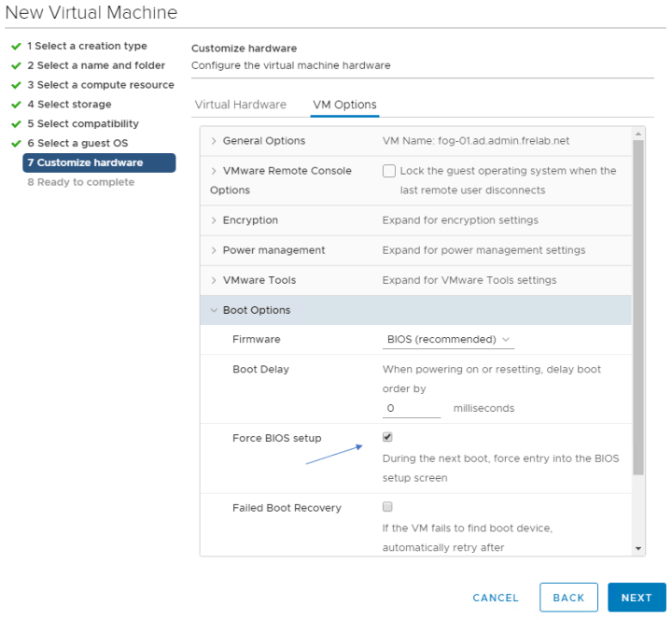Enable the Failed Boot Recovery checkbox

pos(387,507)
